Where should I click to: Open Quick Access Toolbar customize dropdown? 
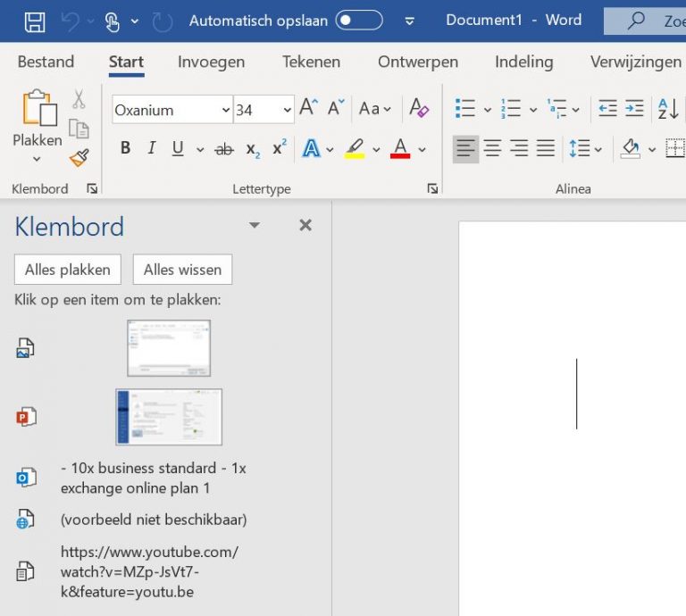coord(409,21)
